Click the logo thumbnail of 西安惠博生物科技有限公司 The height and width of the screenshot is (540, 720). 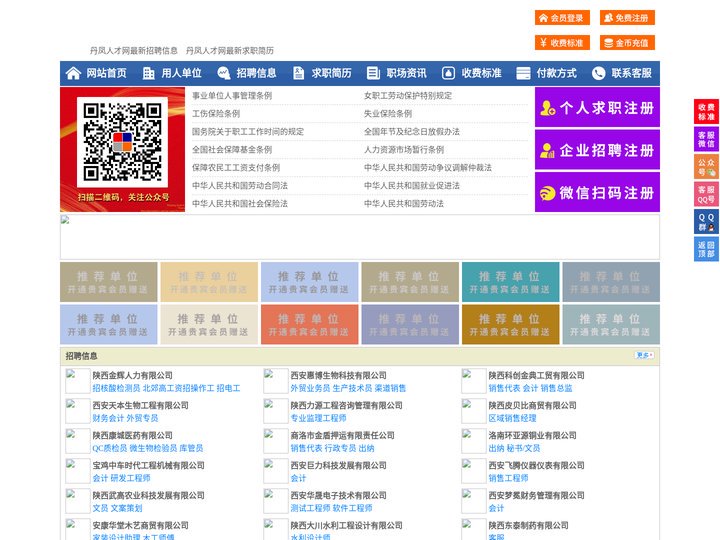pyautogui.click(x=276, y=381)
